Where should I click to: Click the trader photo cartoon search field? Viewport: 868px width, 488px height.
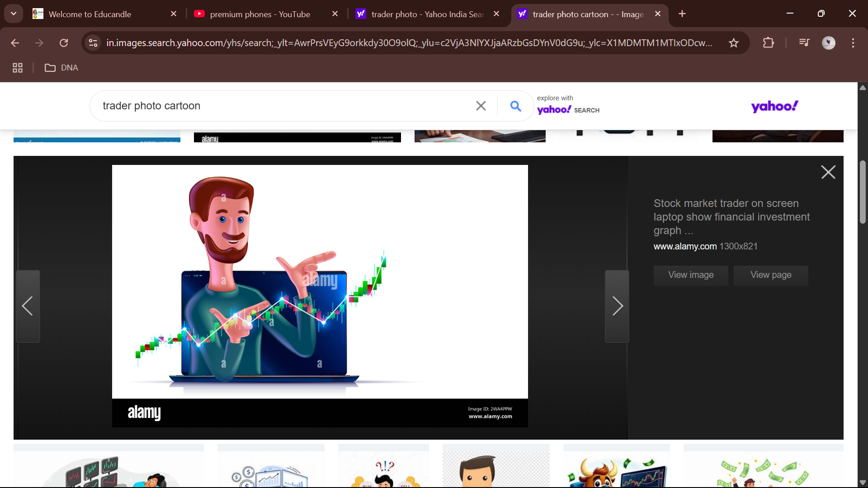[280, 106]
